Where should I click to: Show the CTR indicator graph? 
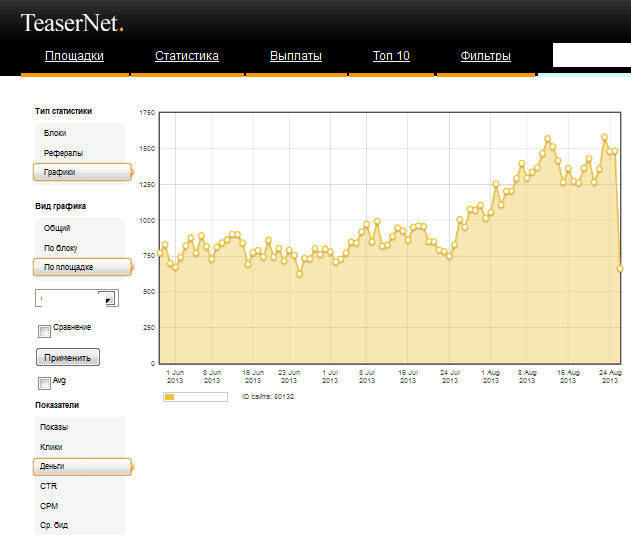point(48,486)
